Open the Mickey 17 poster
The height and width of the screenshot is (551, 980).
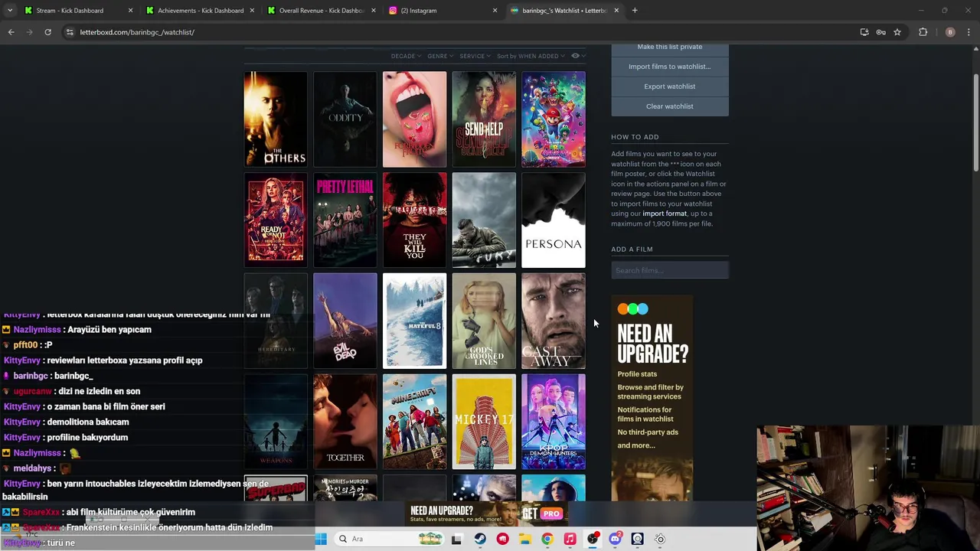484,422
